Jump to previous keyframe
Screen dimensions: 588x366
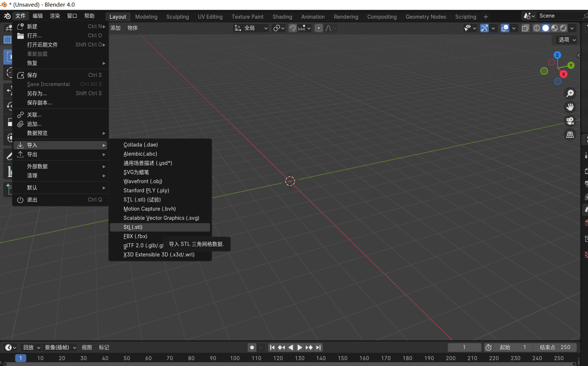[282, 348]
